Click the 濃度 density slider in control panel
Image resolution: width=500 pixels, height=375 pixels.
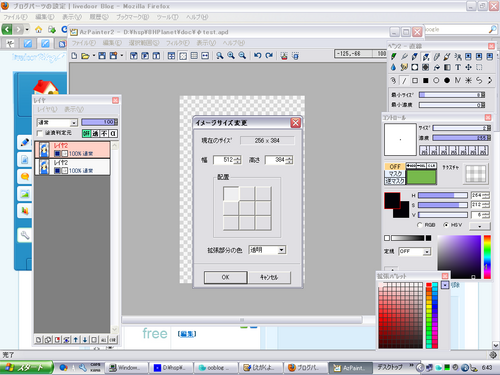462,137
